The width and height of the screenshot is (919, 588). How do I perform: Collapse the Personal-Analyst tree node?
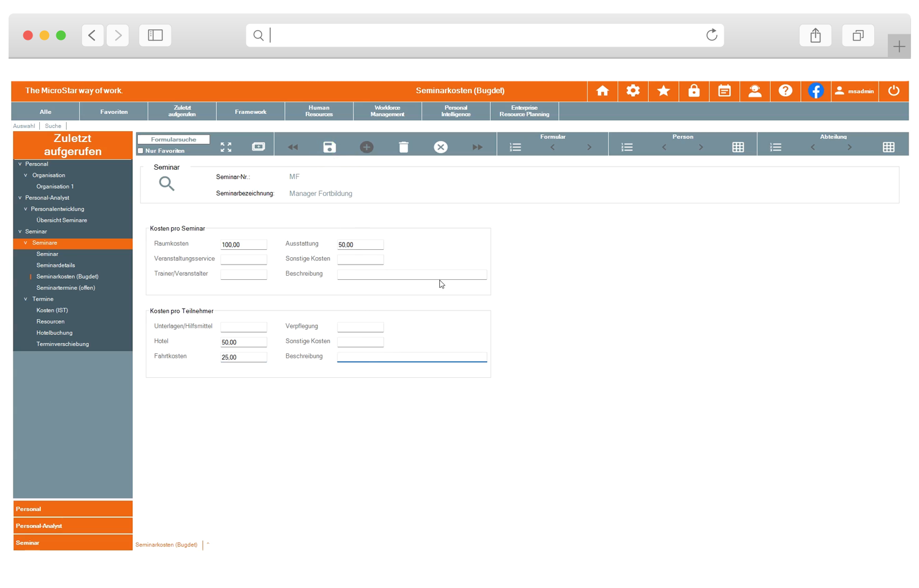point(20,198)
